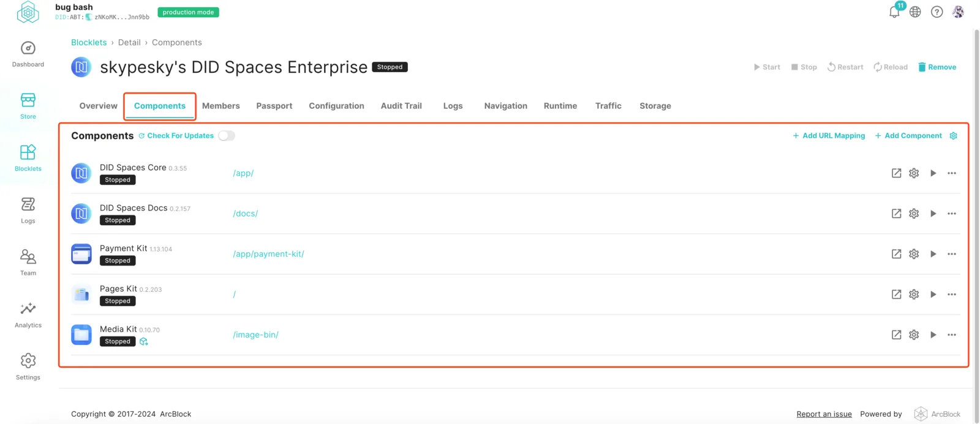This screenshot has width=980, height=424.
Task: Click Check For Updates link
Action: coord(176,136)
